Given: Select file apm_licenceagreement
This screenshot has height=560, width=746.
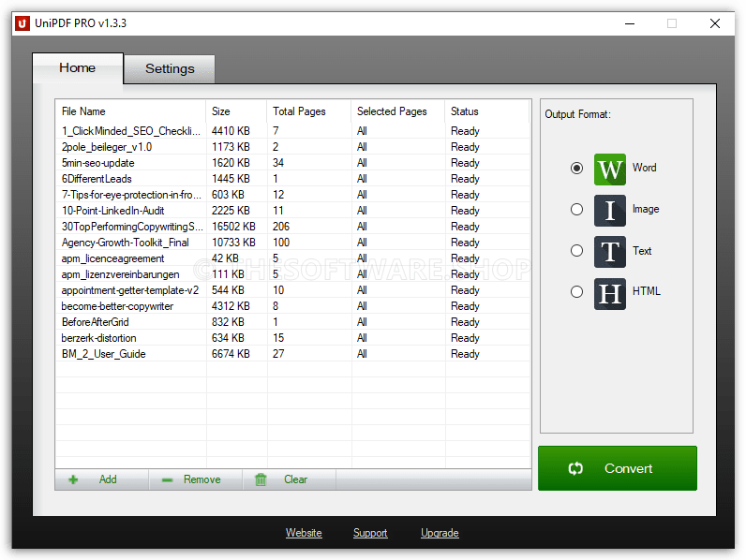Looking at the screenshot, I should [112, 258].
